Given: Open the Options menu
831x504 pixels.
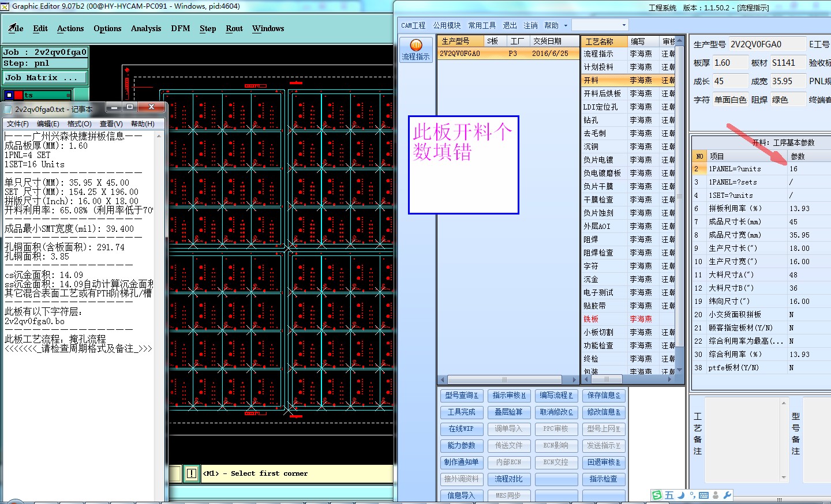Looking at the screenshot, I should coord(107,28).
